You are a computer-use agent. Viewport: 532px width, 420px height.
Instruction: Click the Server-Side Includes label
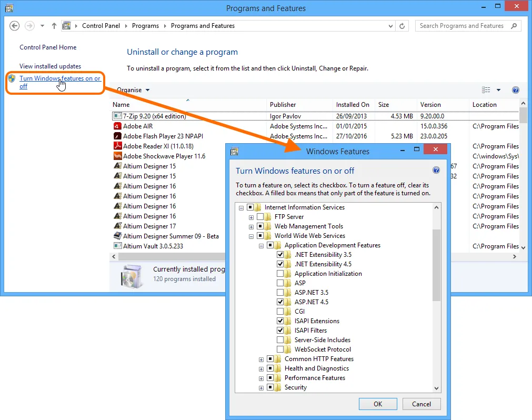pos(323,340)
